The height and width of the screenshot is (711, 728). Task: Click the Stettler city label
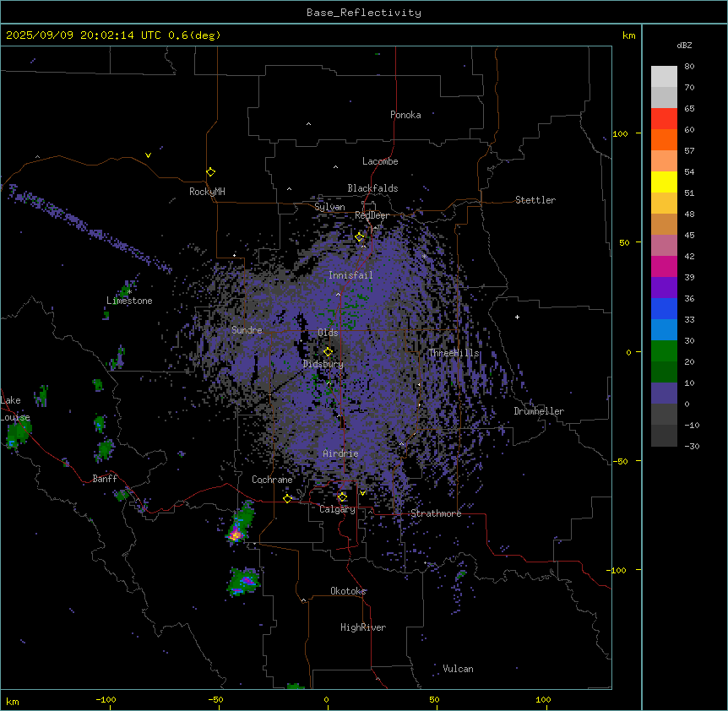[535, 200]
